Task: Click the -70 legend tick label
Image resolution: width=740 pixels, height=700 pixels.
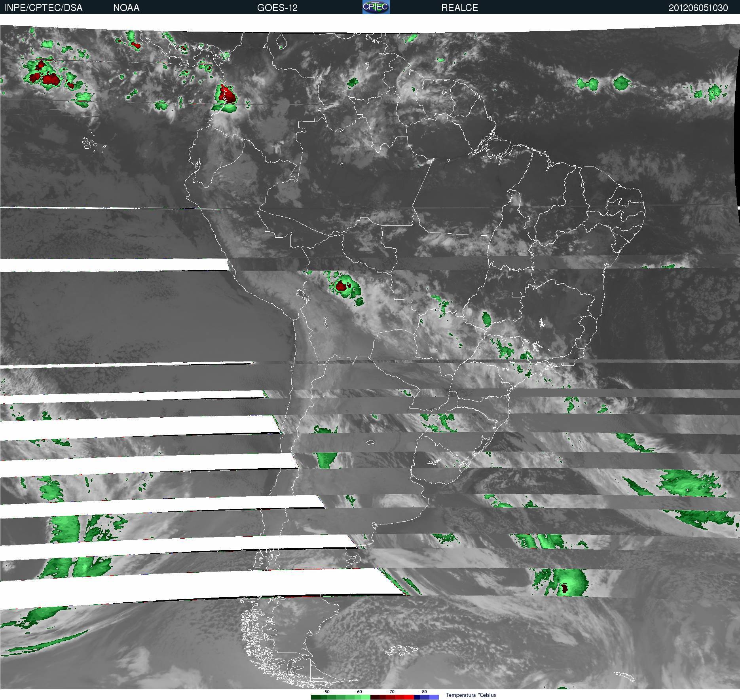Action: pos(391,692)
